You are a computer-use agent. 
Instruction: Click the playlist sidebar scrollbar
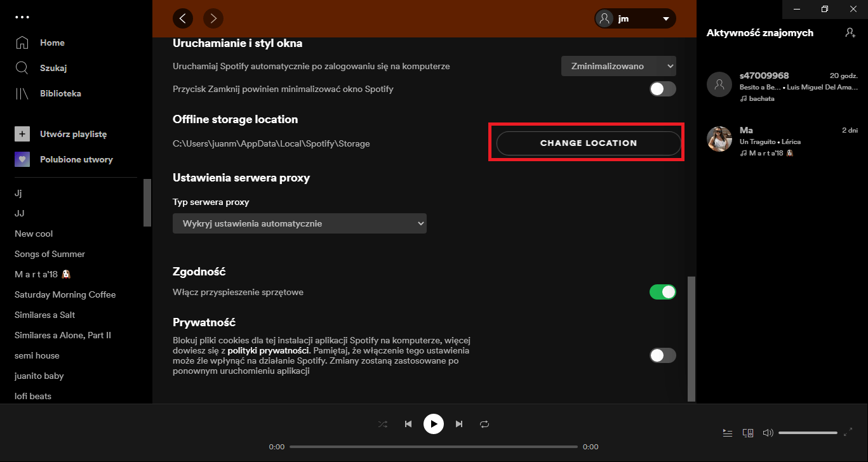[x=147, y=203]
